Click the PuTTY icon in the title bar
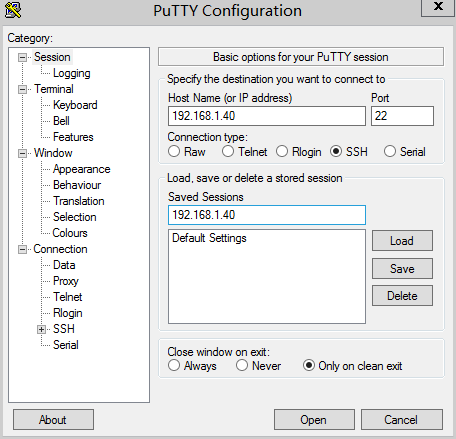This screenshot has height=439, width=456. point(13,10)
